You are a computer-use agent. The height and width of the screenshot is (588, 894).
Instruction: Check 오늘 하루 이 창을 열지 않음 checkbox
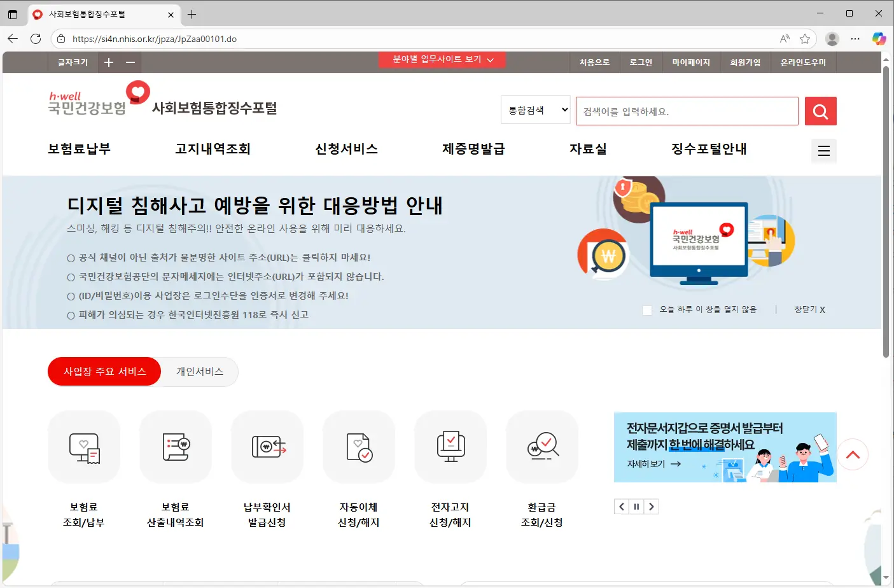(x=647, y=310)
